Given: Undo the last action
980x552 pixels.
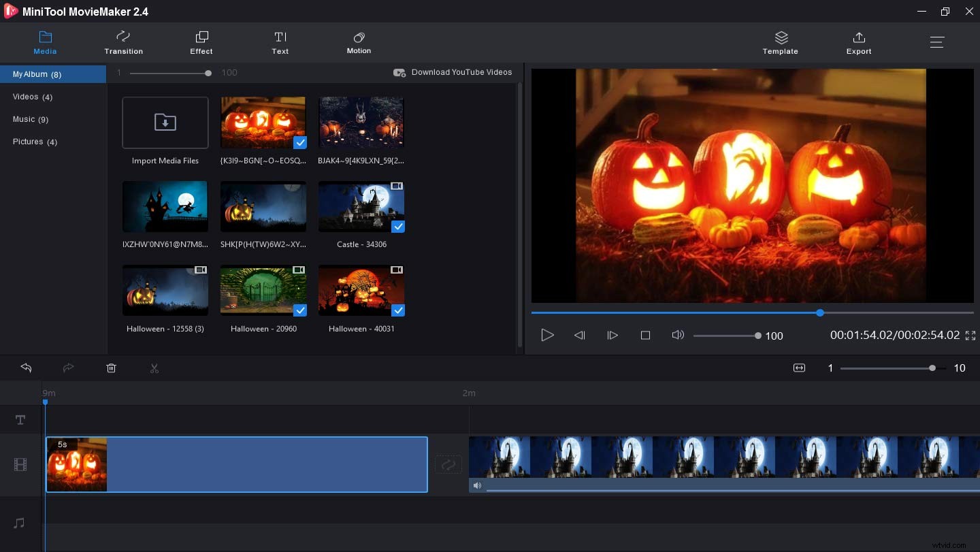Looking at the screenshot, I should pyautogui.click(x=26, y=368).
